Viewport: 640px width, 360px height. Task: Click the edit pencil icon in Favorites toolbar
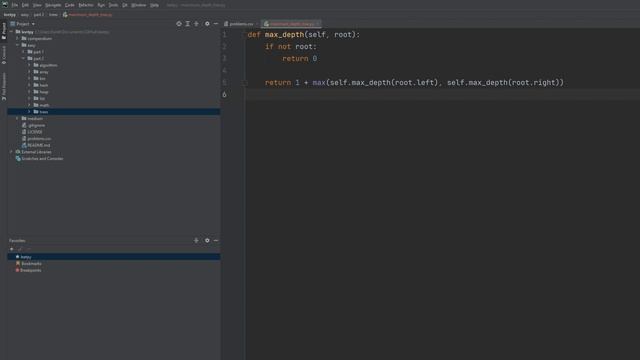(x=20, y=249)
